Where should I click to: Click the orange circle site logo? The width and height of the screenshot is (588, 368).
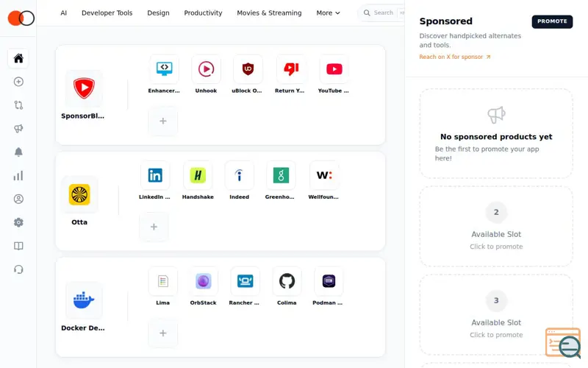click(x=21, y=18)
